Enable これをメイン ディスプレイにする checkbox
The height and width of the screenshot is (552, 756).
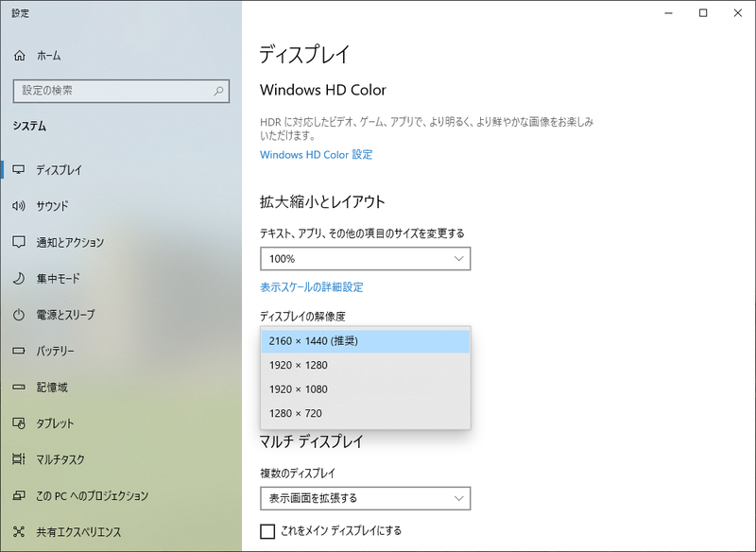pyautogui.click(x=265, y=532)
